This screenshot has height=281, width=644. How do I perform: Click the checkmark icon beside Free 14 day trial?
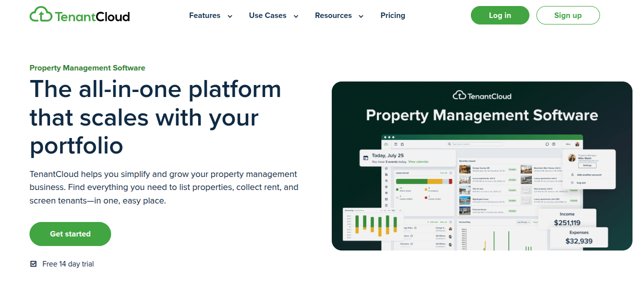pyautogui.click(x=34, y=264)
